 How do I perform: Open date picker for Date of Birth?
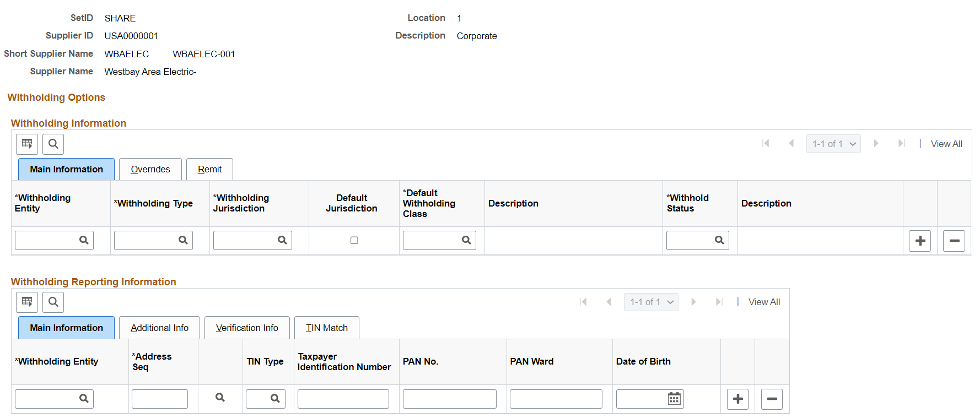pos(674,399)
